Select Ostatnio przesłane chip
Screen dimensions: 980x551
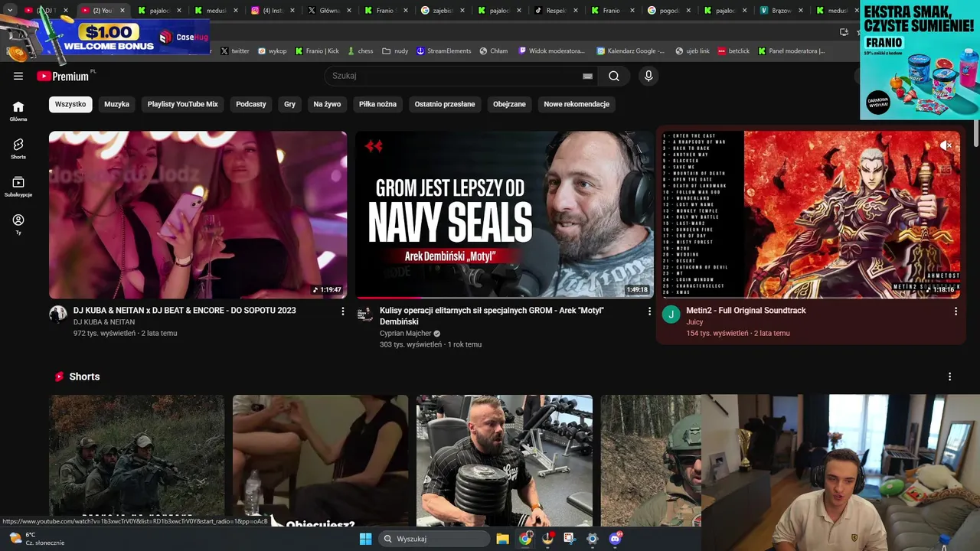(x=445, y=104)
